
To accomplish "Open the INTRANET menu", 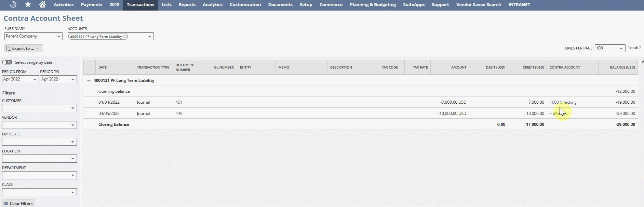I will coord(519,4).
